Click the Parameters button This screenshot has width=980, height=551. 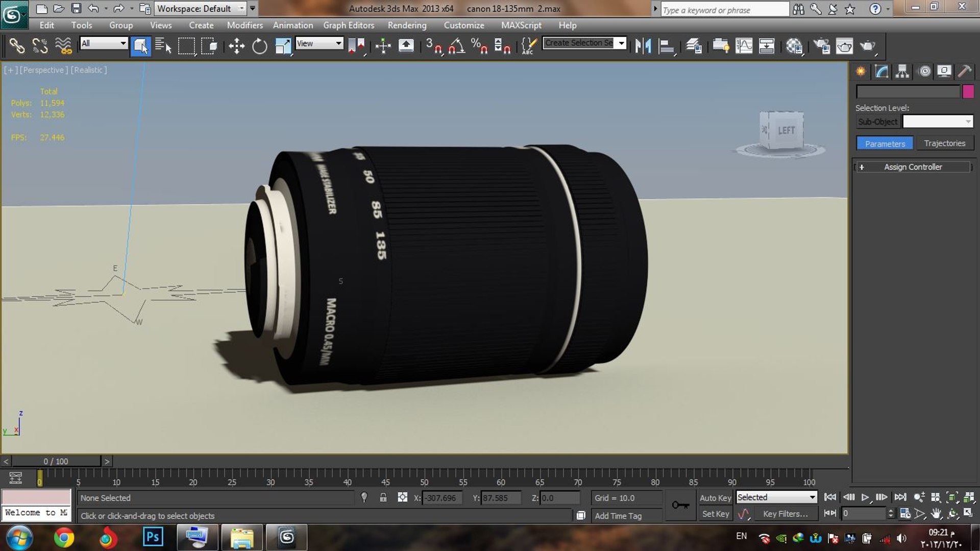[x=885, y=143]
